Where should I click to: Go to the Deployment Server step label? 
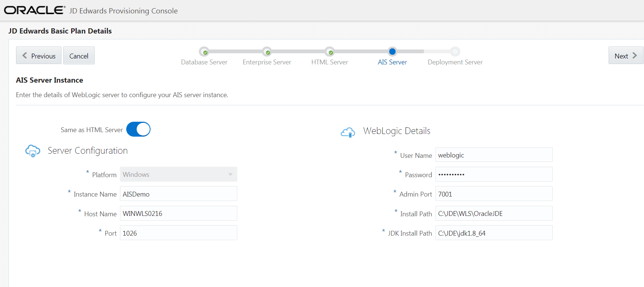tap(455, 62)
